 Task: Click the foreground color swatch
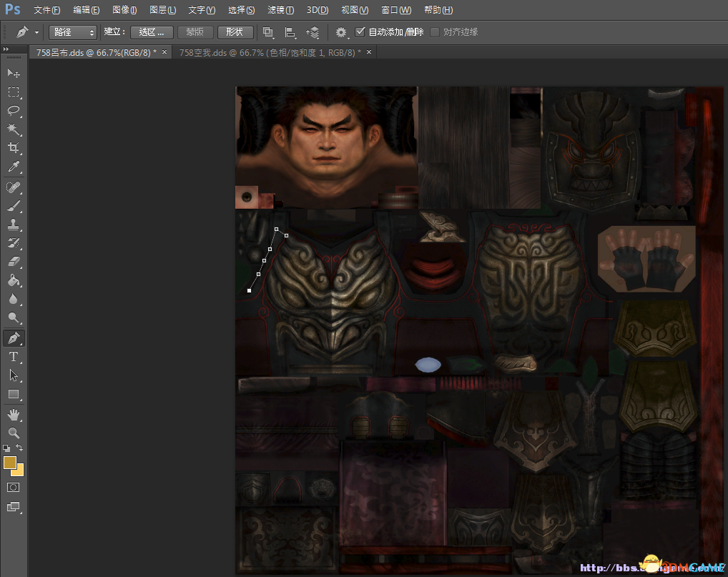pos(10,463)
